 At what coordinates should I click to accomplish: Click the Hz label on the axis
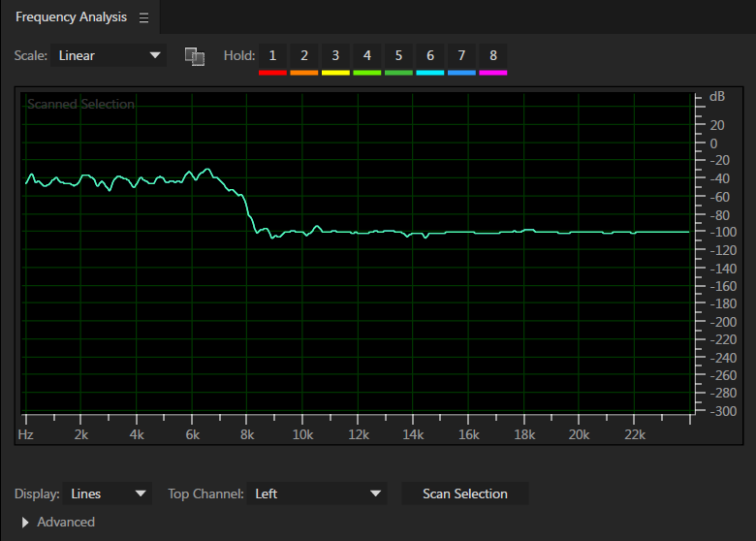pyautogui.click(x=26, y=435)
